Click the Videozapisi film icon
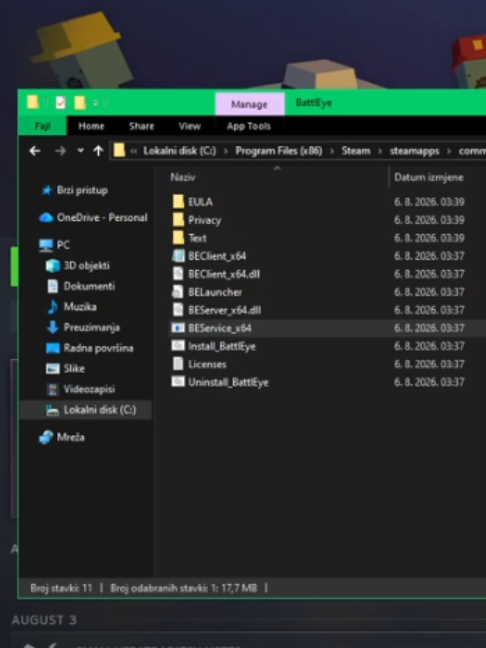The image size is (486, 648). pos(53,389)
